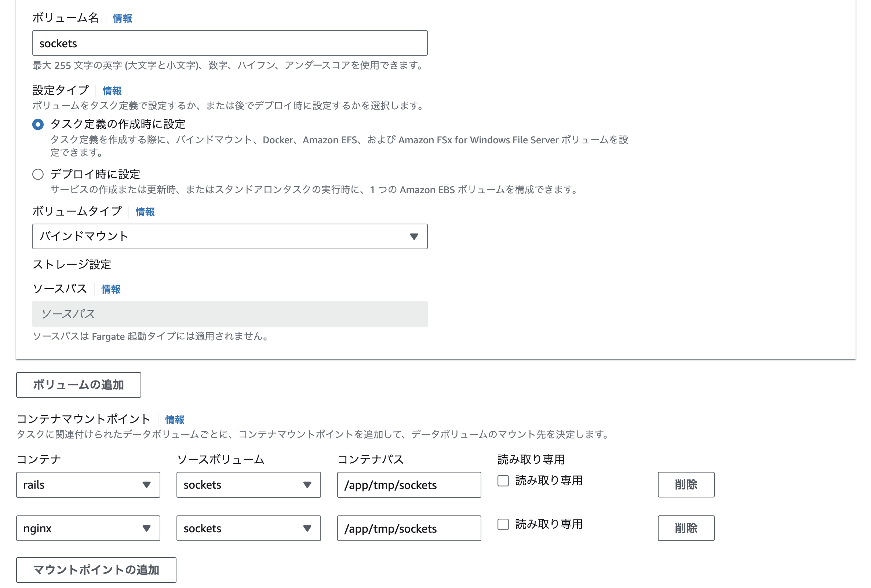
Task: Enable 読み取り専用 checkbox for rails row
Action: [x=503, y=481]
